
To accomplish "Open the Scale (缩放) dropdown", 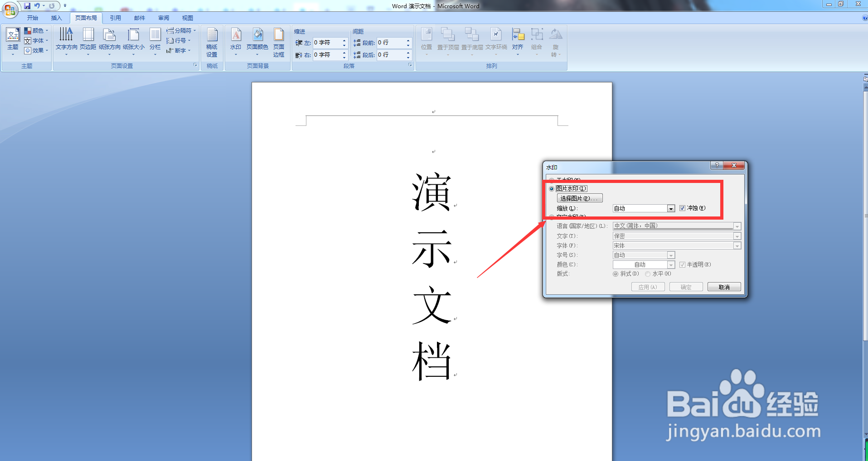I will [671, 208].
